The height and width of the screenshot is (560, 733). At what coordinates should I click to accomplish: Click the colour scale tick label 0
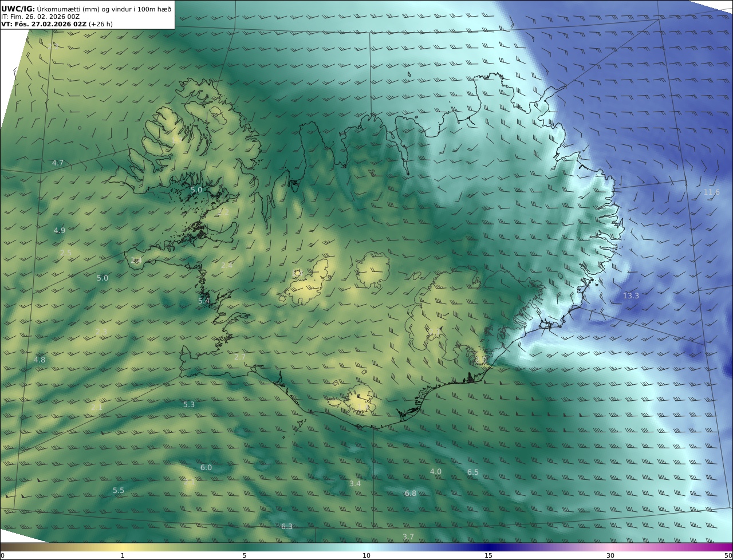point(2,556)
